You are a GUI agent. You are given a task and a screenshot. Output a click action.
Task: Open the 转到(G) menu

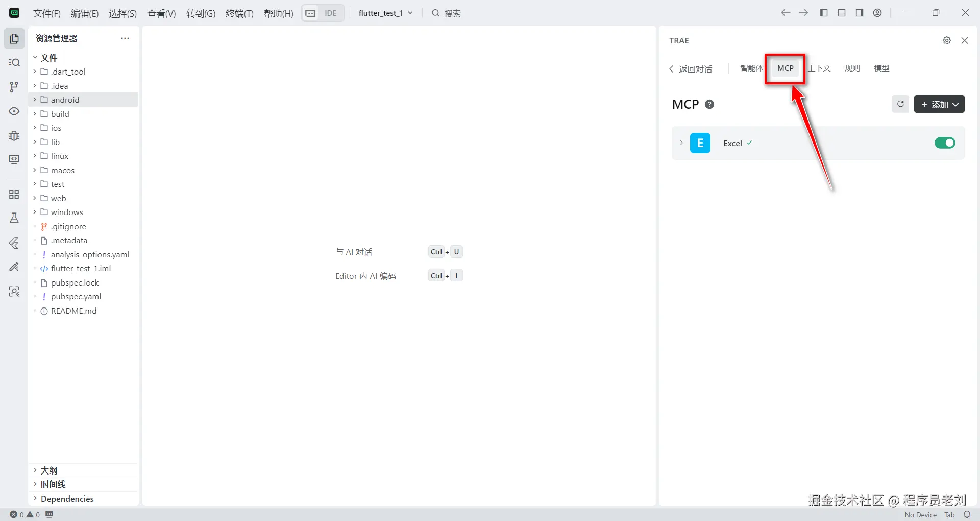[x=201, y=13]
